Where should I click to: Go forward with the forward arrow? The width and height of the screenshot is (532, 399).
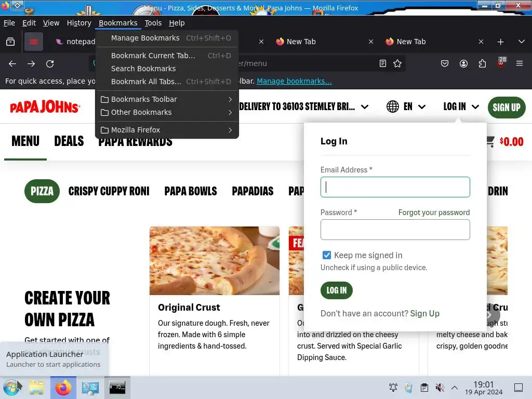pyautogui.click(x=31, y=64)
